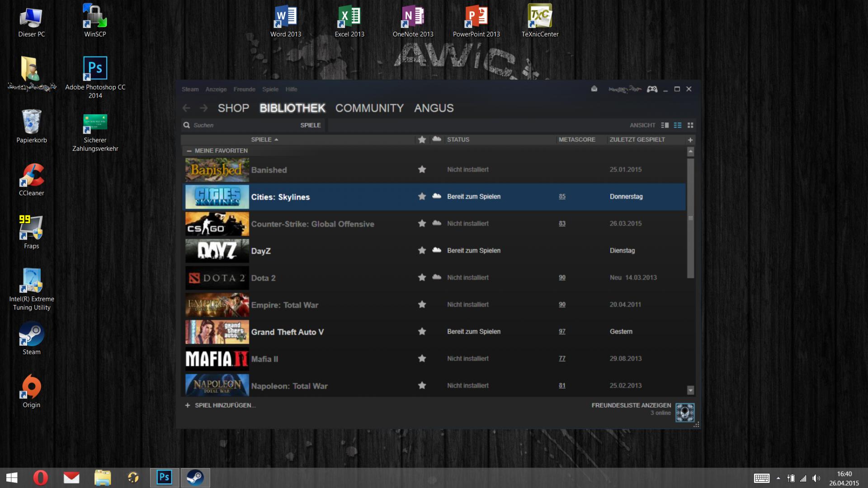
Task: Click the back navigation arrow
Action: point(186,108)
